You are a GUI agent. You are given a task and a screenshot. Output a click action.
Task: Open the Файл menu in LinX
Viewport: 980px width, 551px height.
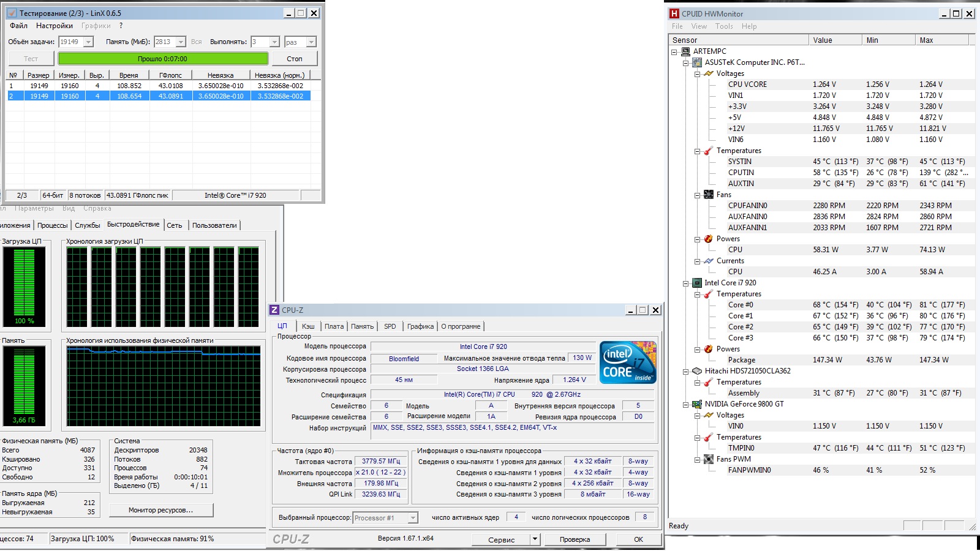(18, 26)
